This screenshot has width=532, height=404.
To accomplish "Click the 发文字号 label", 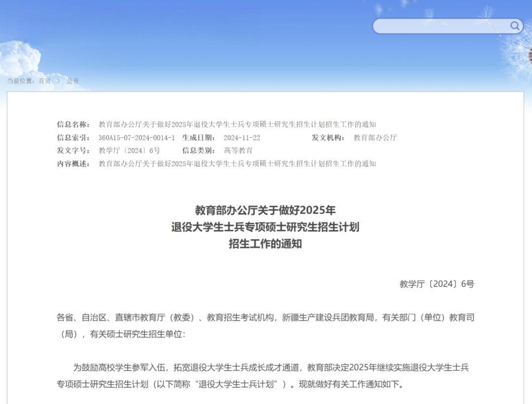I will pyautogui.click(x=73, y=151).
